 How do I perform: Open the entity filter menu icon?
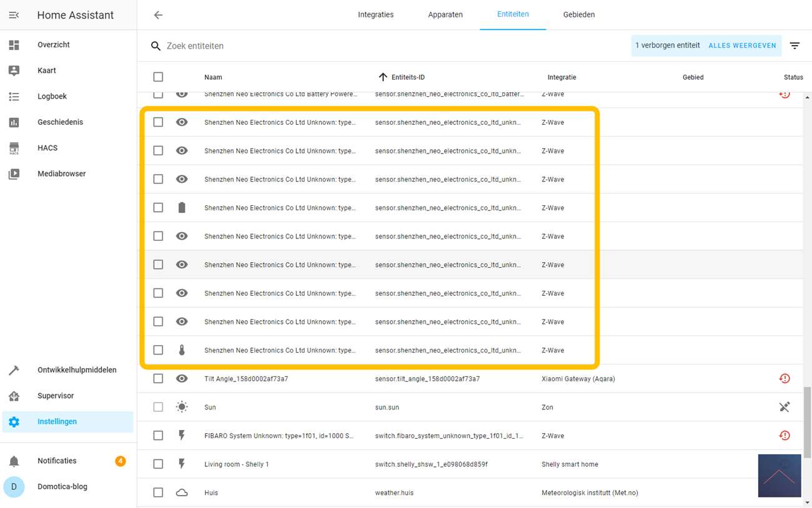[795, 46]
